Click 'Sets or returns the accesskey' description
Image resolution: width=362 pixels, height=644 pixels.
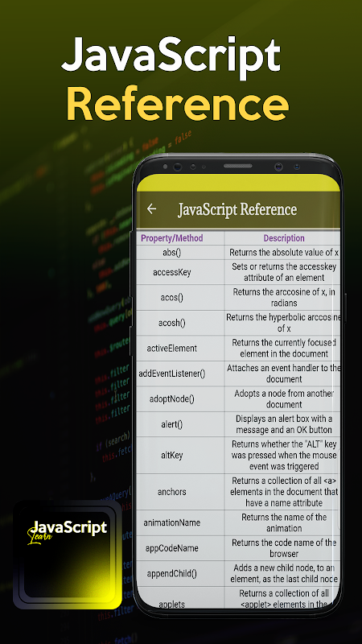pos(284,272)
